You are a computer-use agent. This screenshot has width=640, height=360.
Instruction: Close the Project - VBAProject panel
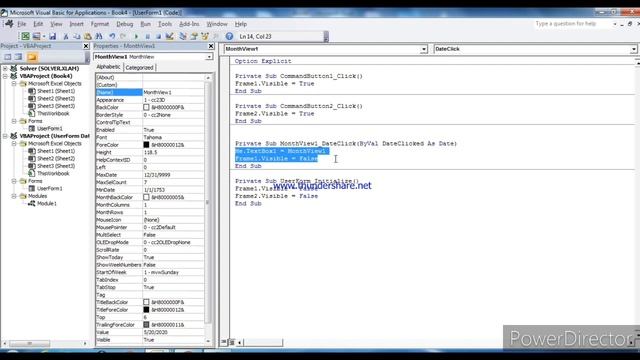pos(86,46)
